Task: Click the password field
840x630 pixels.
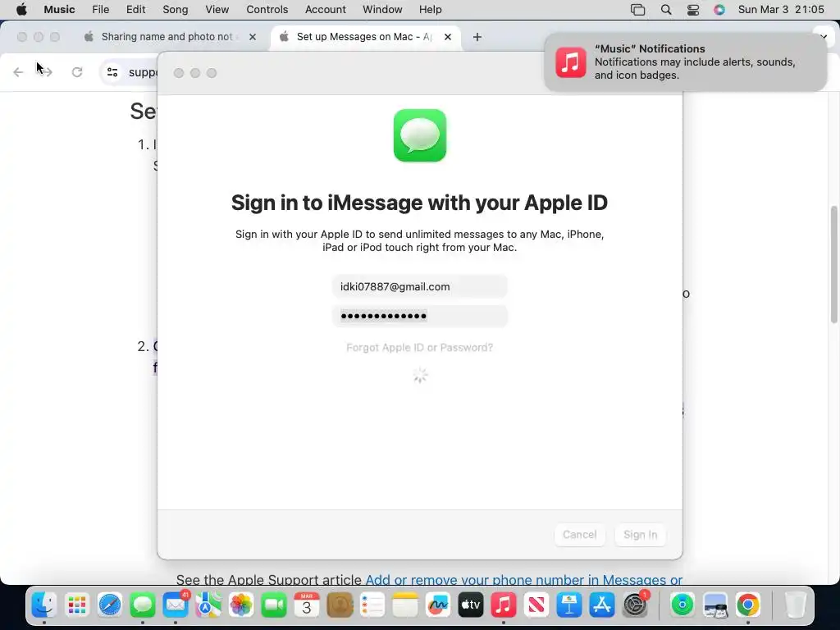Action: 419,316
